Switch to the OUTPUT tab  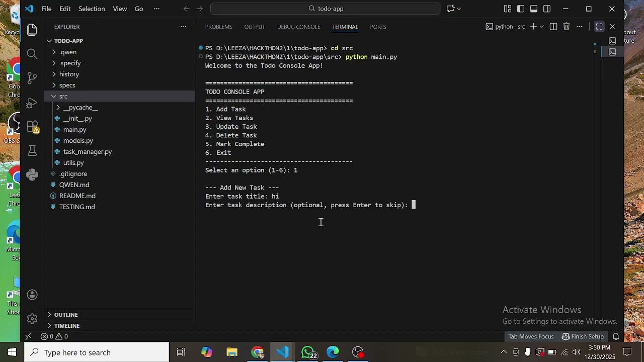pyautogui.click(x=255, y=27)
